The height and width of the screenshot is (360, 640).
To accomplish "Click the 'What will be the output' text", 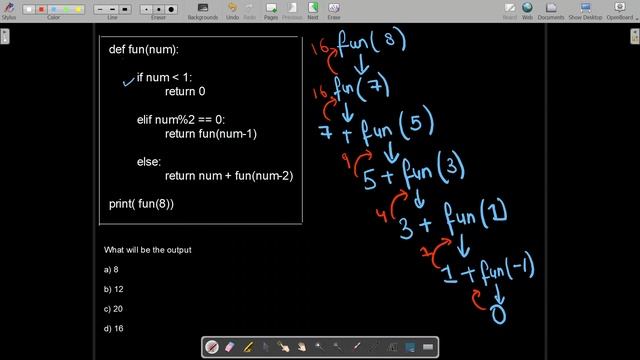I will tap(147, 250).
